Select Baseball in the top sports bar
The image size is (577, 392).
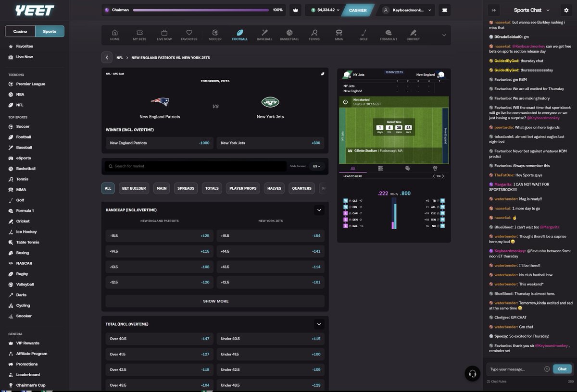coord(264,35)
